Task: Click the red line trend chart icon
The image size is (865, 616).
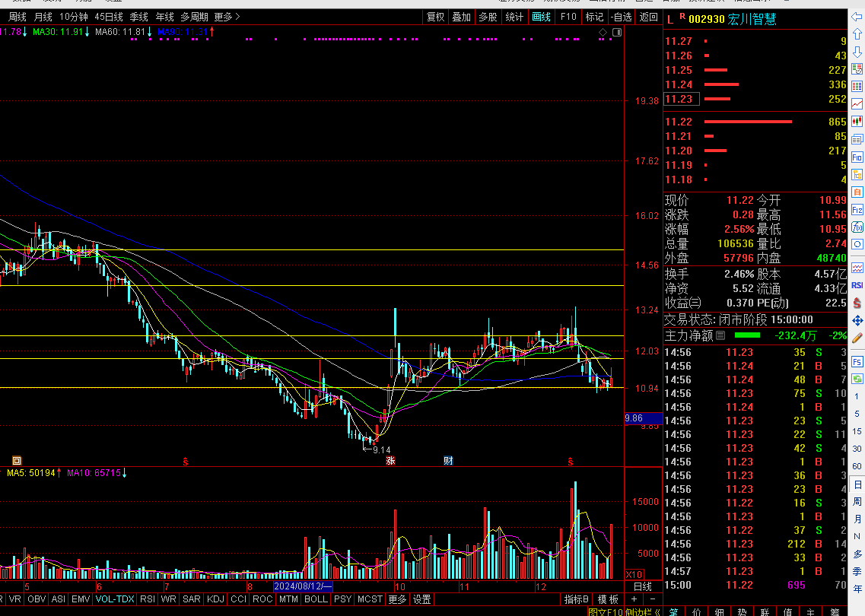Action: pos(857,104)
